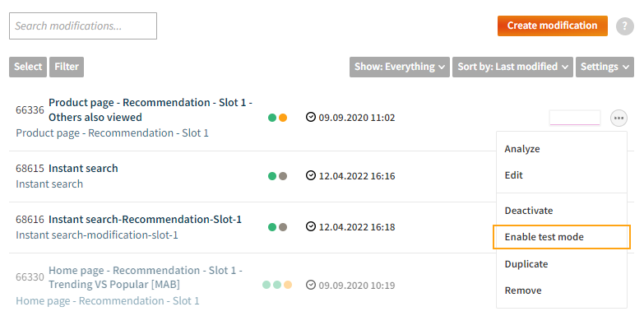Click the Instant search-modification-slot-1 subtitle
Image resolution: width=644 pixels, height=316 pixels.
[x=97, y=235]
